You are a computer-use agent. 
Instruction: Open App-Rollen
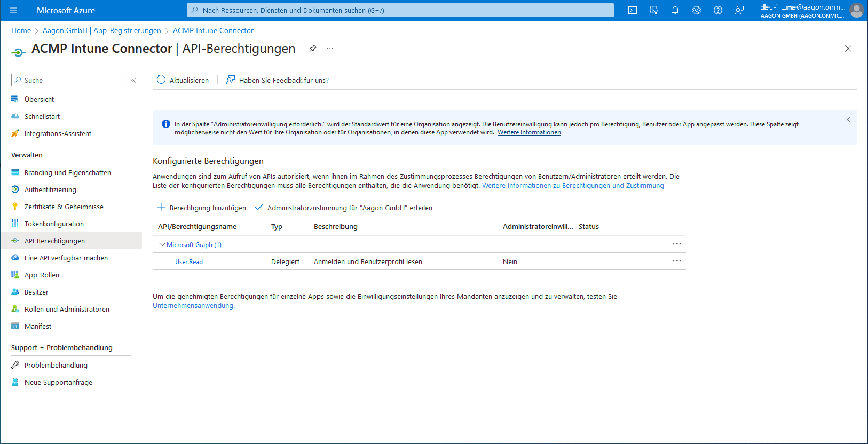pyautogui.click(x=42, y=275)
